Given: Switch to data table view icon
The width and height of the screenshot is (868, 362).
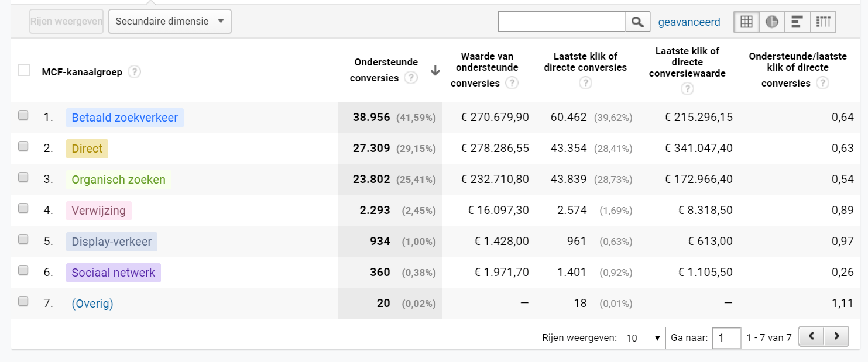Looking at the screenshot, I should point(746,22).
